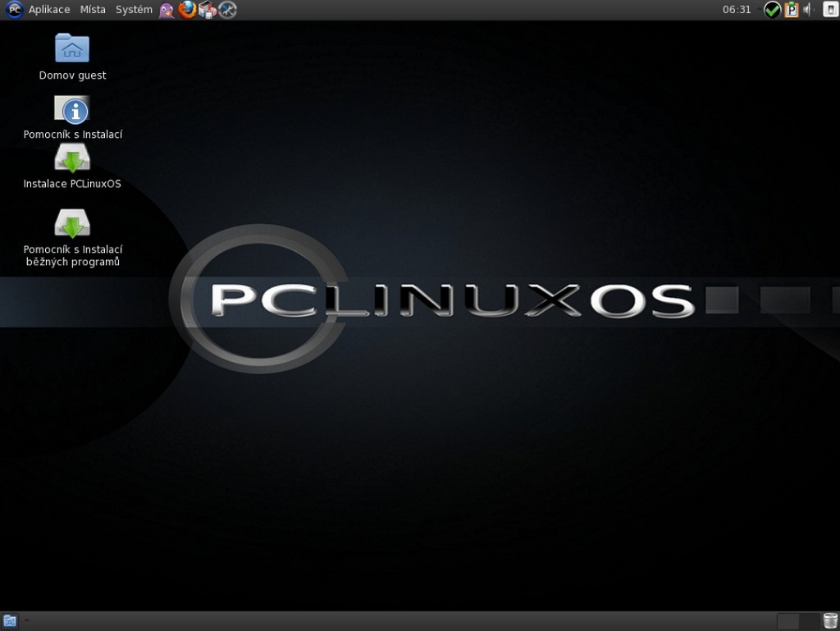The height and width of the screenshot is (631, 840).
Task: Select the Instalace PCLinuxOS label
Action: [72, 184]
